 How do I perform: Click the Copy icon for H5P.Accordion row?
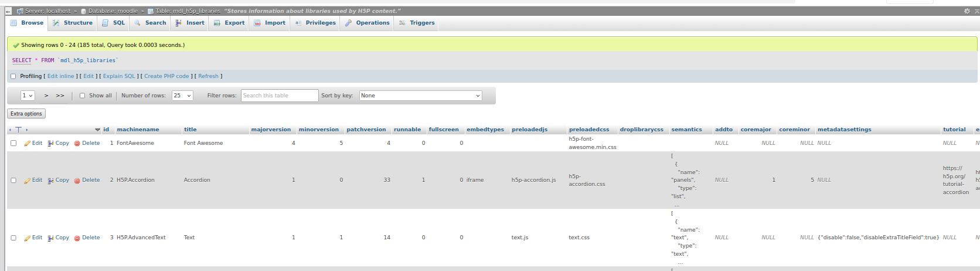[x=51, y=181]
